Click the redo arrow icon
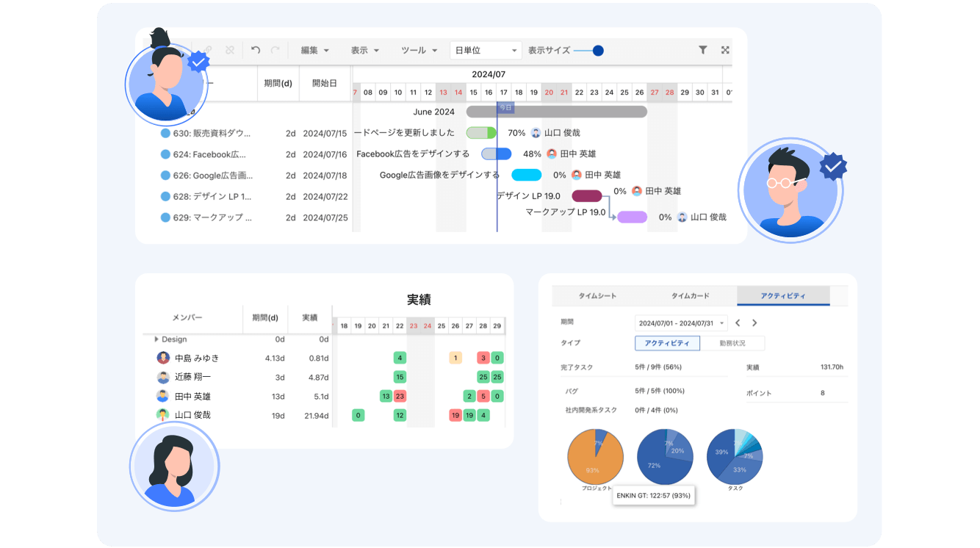Screen dimensions: 980x548 coord(275,50)
